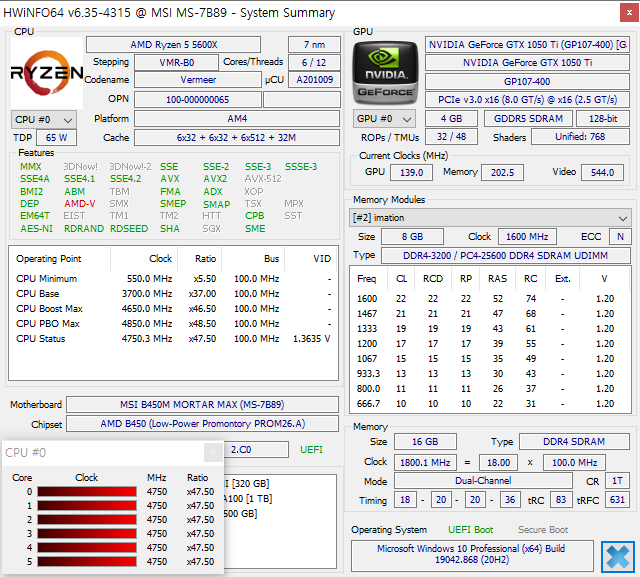Click the CR 1T field
This screenshot has width=640, height=577.
617,481
